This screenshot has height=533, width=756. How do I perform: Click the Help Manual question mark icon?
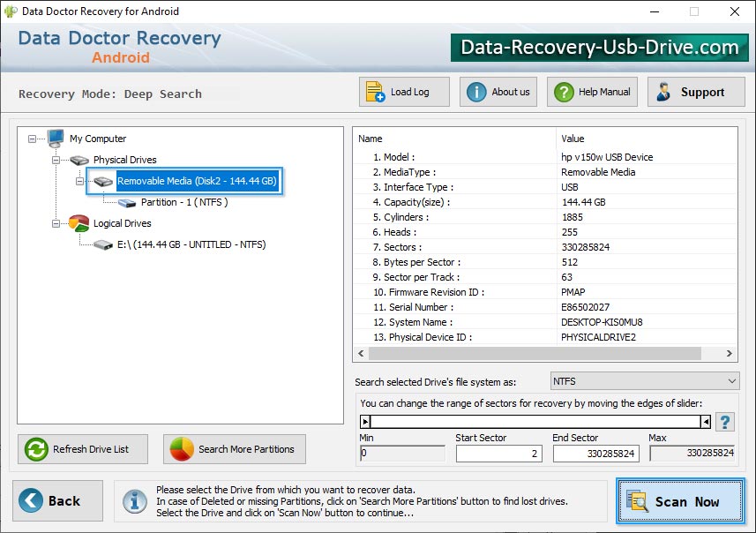click(564, 92)
